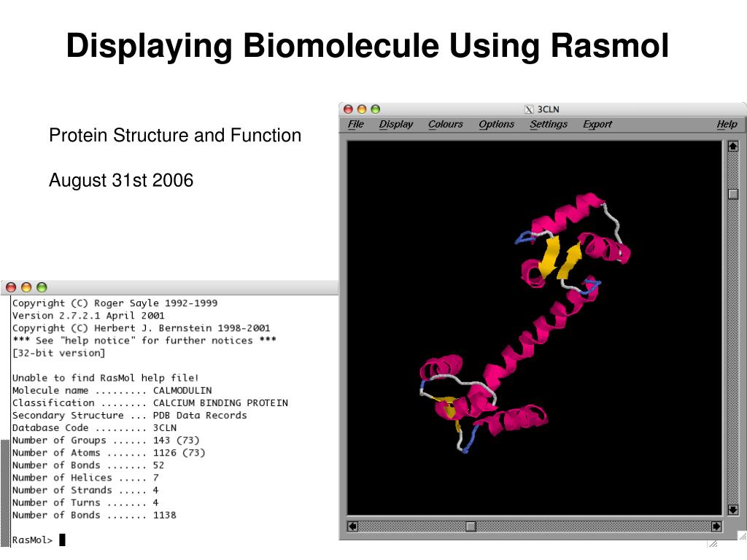
Task: Open the File menu in 3CLN window
Action: 355,124
